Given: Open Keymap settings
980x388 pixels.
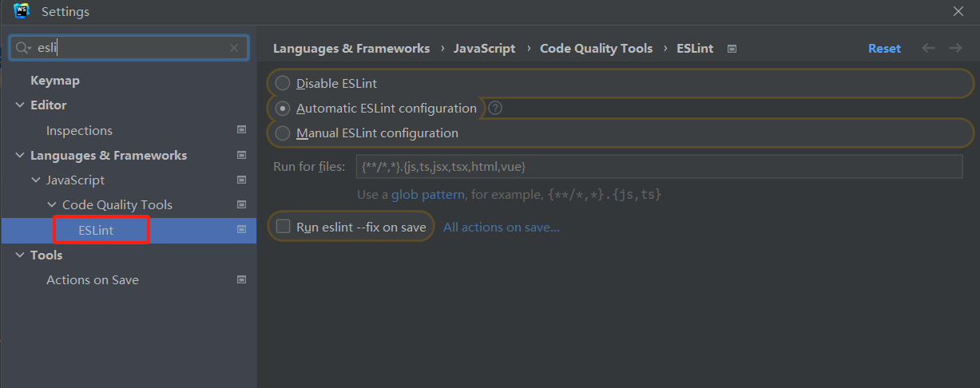Looking at the screenshot, I should [54, 81].
